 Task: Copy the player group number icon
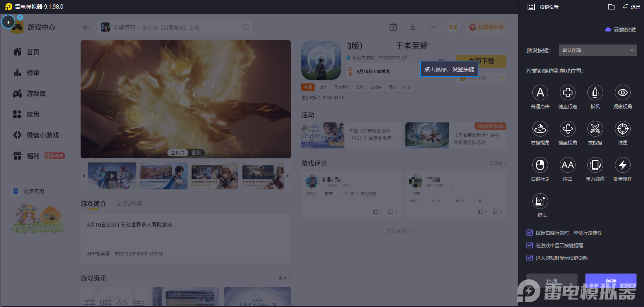405,58
